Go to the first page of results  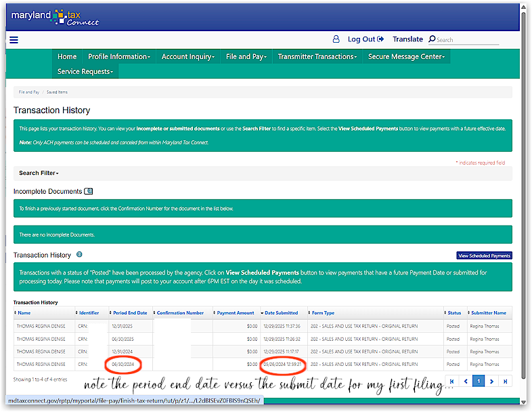click(x=451, y=382)
